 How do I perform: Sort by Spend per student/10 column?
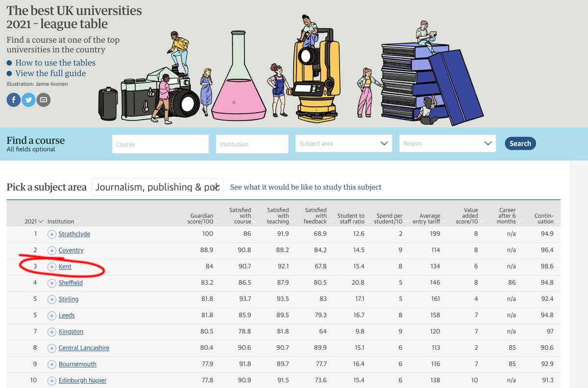[392, 218]
